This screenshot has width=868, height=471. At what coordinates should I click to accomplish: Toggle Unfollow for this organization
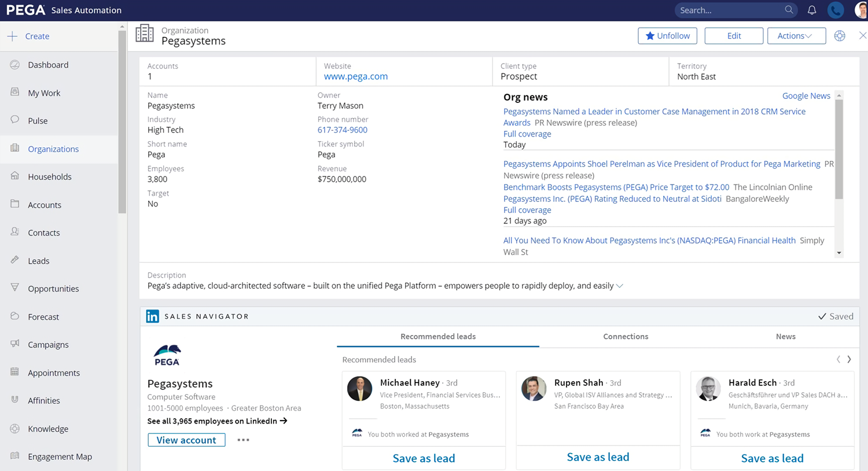(667, 36)
